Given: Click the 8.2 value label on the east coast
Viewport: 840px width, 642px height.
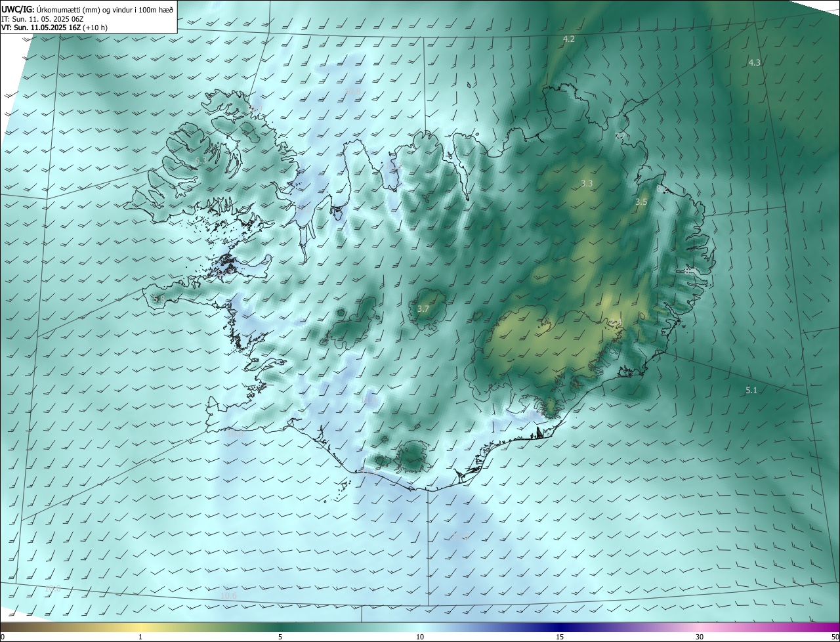Looking at the screenshot, I should pyautogui.click(x=662, y=189).
